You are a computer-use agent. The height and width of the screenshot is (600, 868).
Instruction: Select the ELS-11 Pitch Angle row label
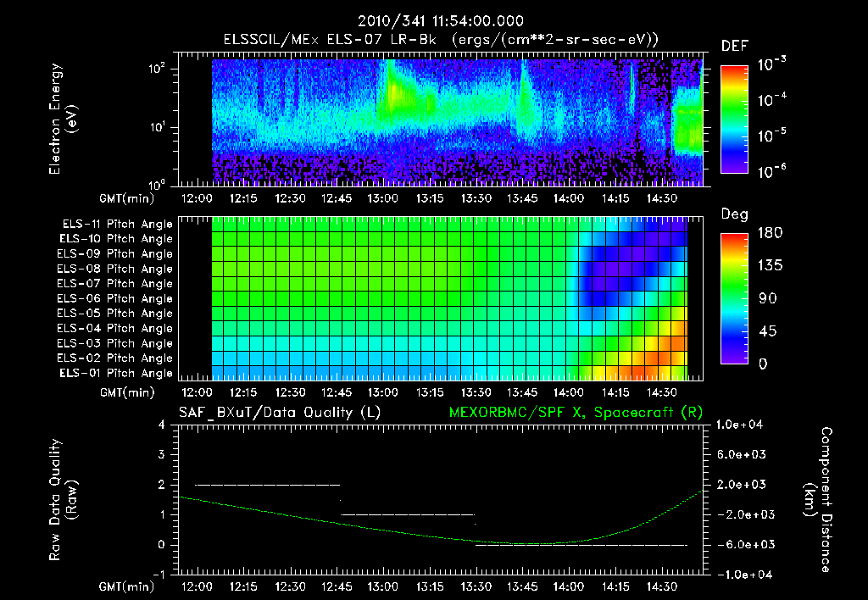click(x=117, y=225)
